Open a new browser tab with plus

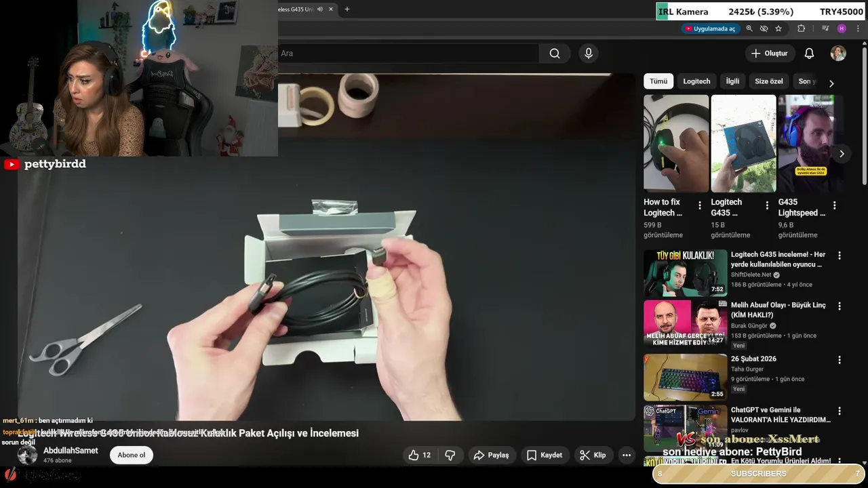click(347, 9)
